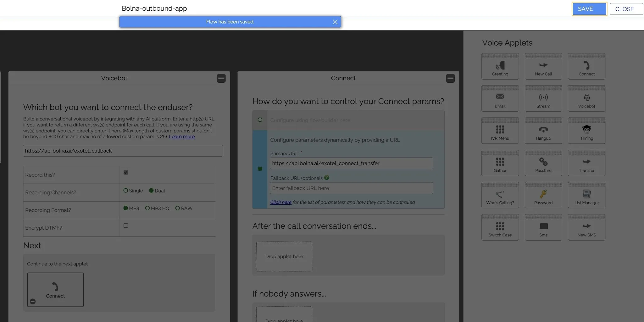Select the Password applet
The height and width of the screenshot is (322, 644).
click(543, 195)
